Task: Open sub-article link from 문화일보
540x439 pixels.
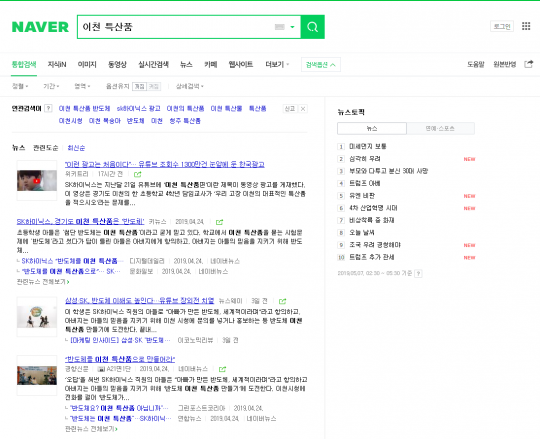Action: (71, 271)
